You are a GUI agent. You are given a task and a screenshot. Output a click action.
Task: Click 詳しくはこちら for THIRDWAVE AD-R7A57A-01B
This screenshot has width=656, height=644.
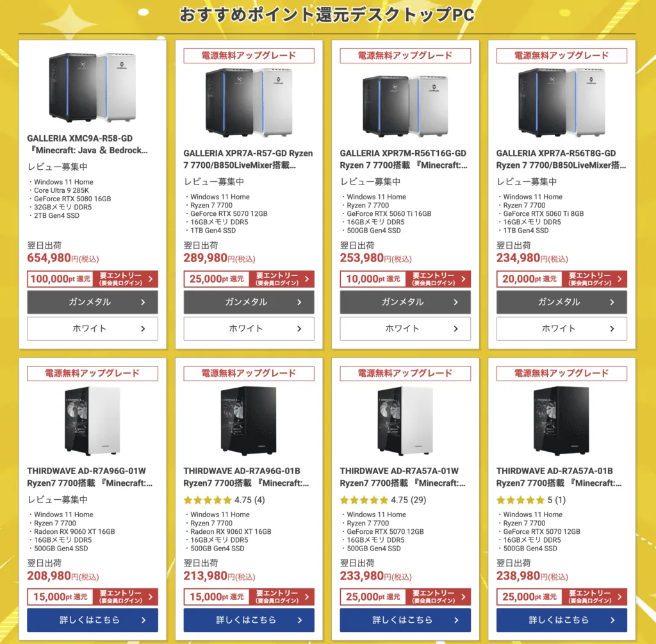(x=561, y=620)
